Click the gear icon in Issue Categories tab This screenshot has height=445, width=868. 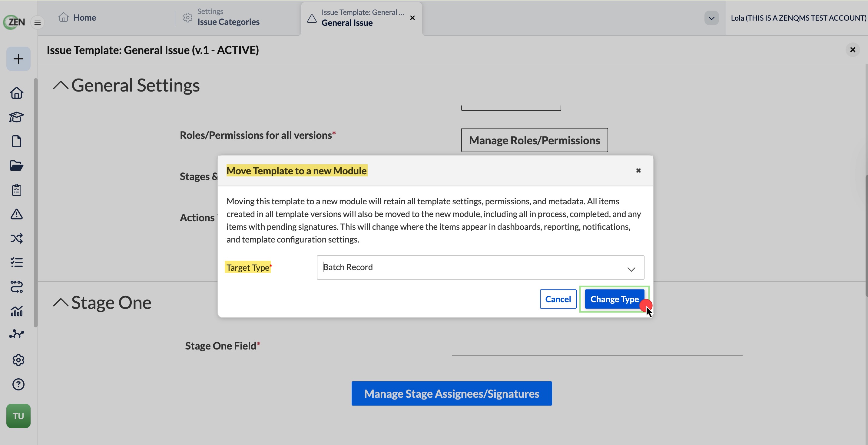coord(187,18)
